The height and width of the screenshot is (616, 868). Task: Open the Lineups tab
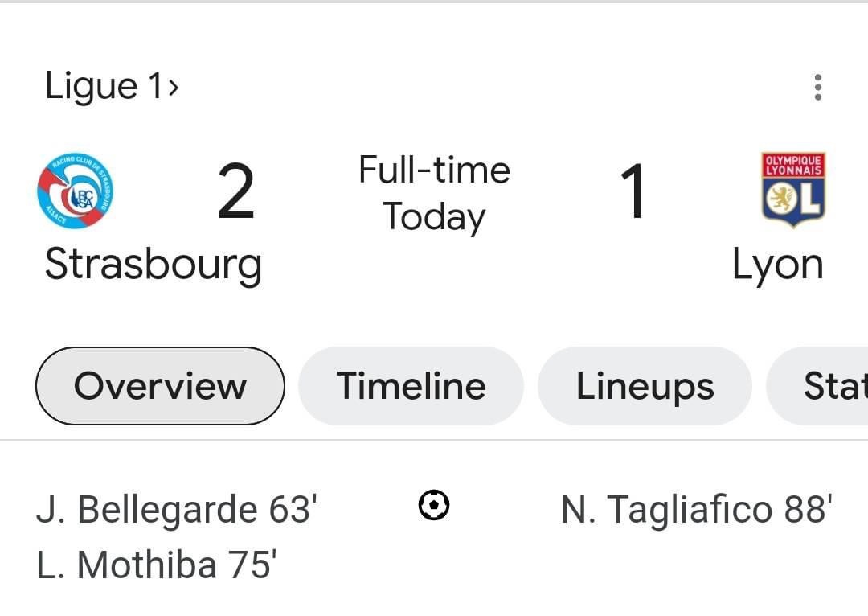click(x=645, y=385)
